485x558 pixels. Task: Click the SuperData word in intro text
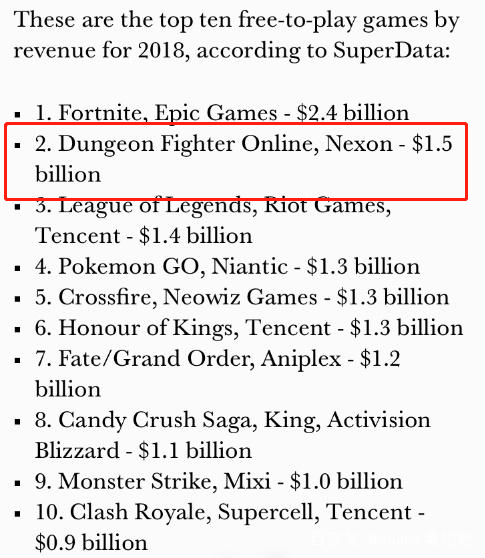[x=389, y=51]
